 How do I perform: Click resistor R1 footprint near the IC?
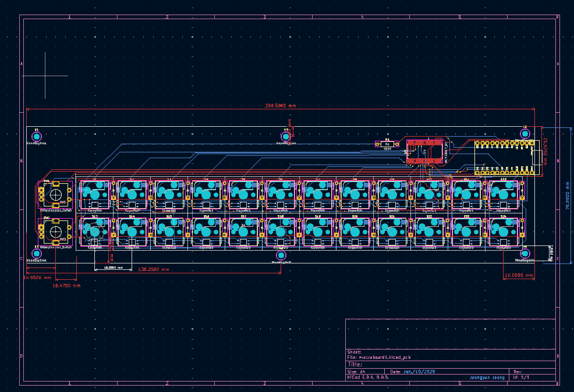[387, 144]
